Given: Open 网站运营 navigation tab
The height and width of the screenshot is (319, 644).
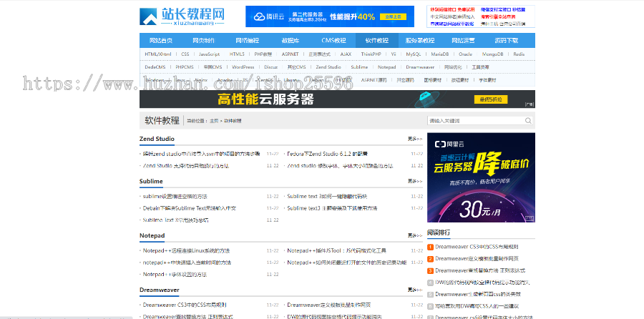Looking at the screenshot, I should point(463,41).
